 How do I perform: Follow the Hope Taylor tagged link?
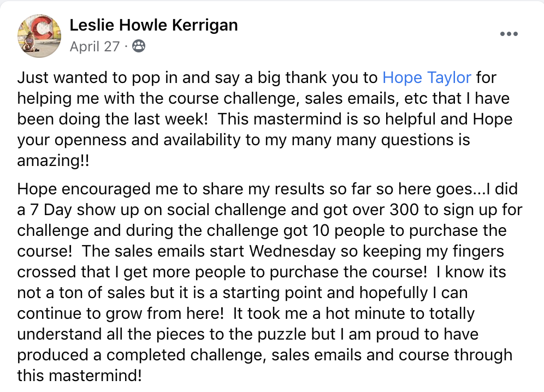(427, 78)
